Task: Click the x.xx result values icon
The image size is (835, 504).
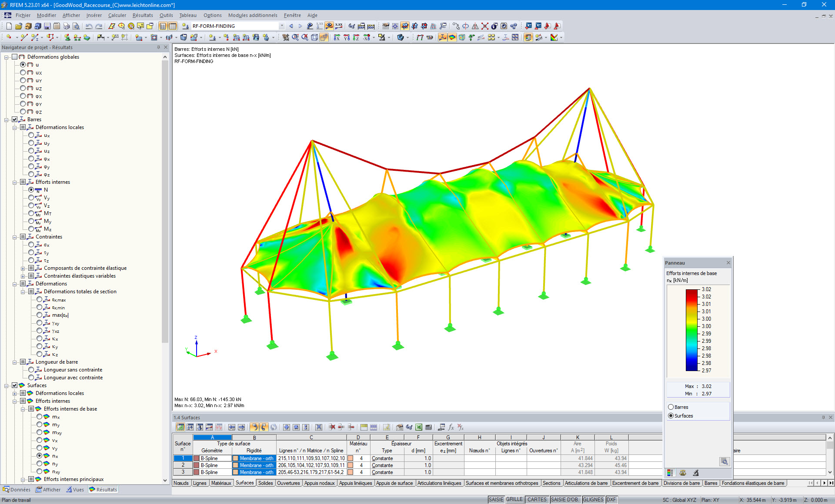Action: pos(339,26)
